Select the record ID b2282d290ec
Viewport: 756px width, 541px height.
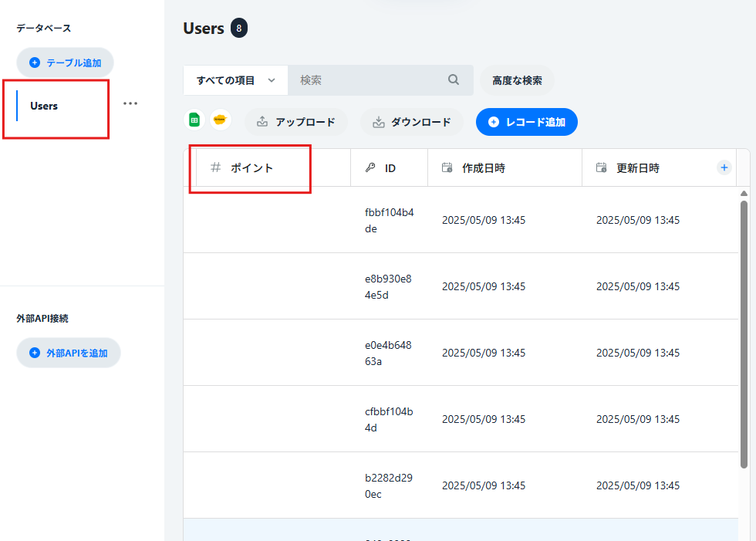(x=389, y=486)
